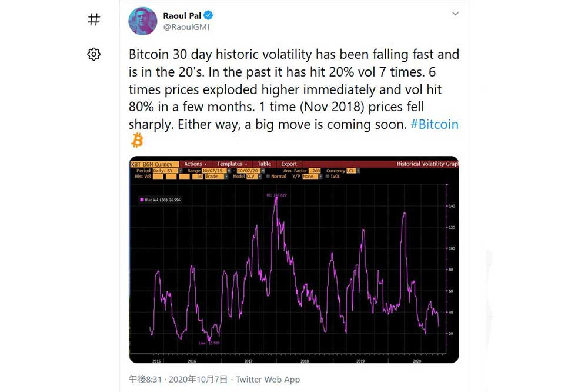This screenshot has height=392, width=588.
Task: Open the @RaoulGMI handle link
Action: [186, 27]
